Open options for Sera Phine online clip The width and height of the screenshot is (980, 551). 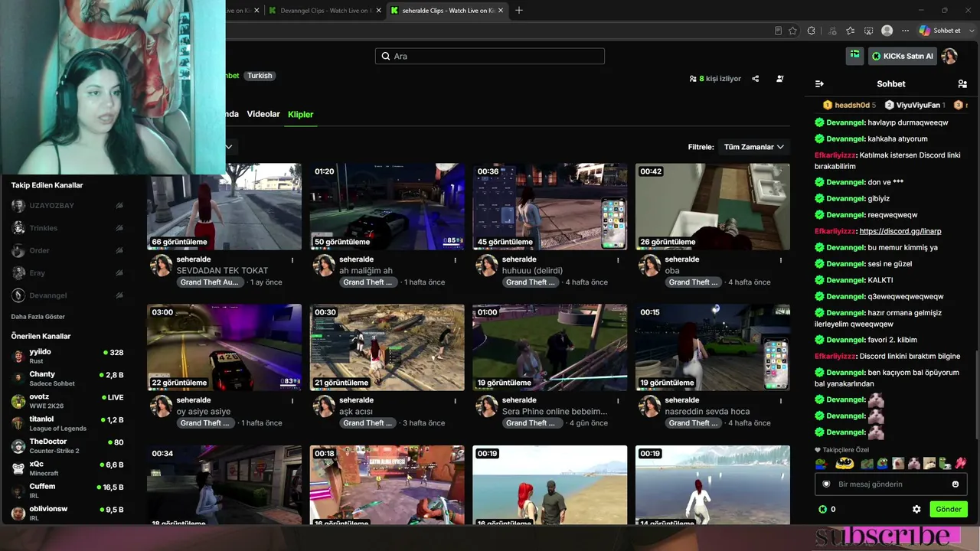618,401
